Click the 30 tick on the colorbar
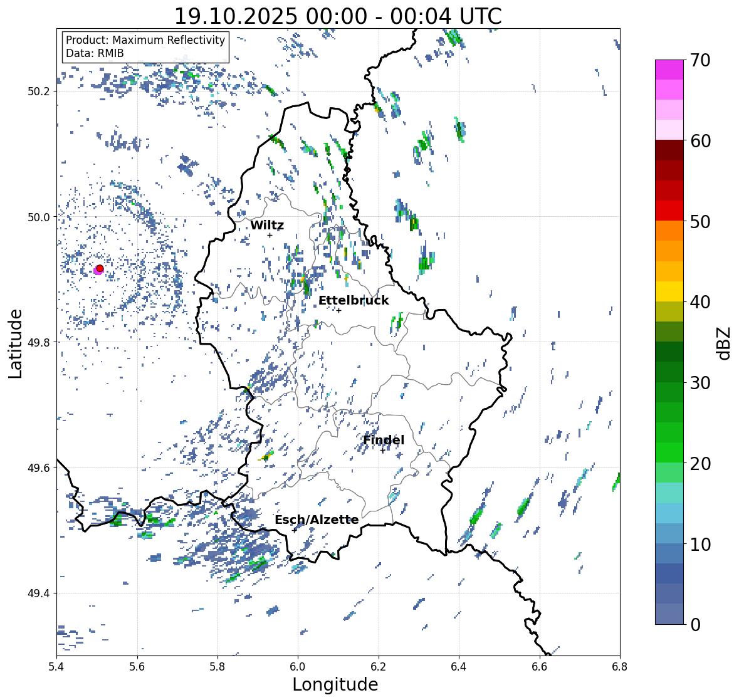 tap(700, 382)
